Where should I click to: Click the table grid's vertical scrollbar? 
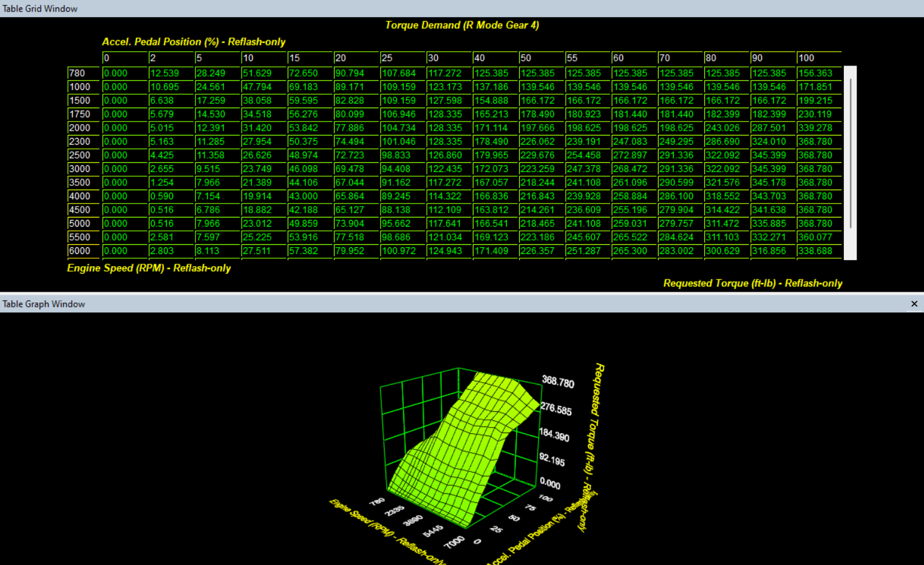pyautogui.click(x=850, y=152)
